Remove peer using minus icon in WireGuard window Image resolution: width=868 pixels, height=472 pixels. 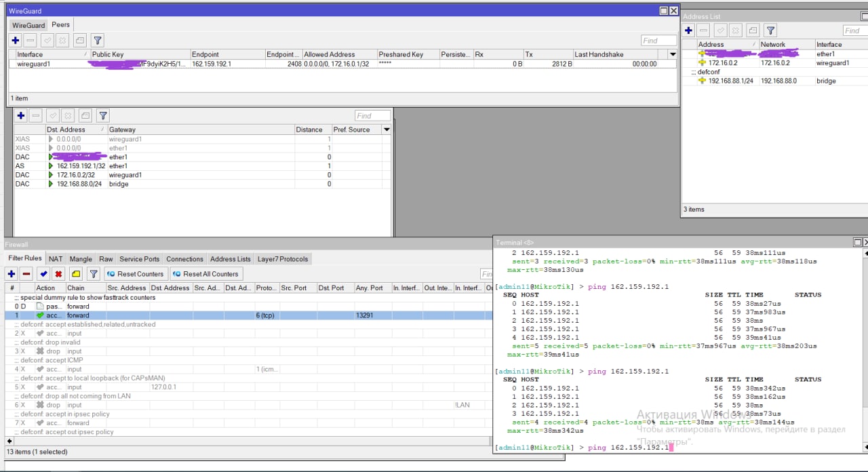(29, 41)
